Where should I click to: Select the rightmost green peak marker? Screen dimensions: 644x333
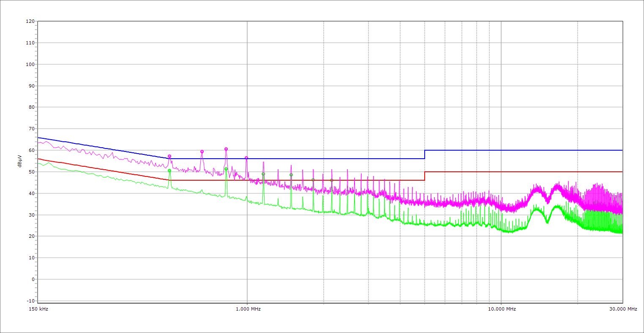(x=332, y=180)
